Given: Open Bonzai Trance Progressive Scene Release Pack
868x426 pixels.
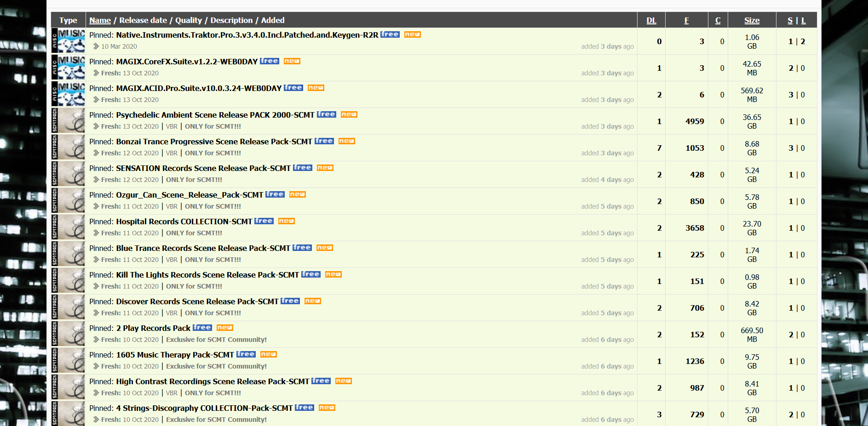Looking at the screenshot, I should pos(214,142).
